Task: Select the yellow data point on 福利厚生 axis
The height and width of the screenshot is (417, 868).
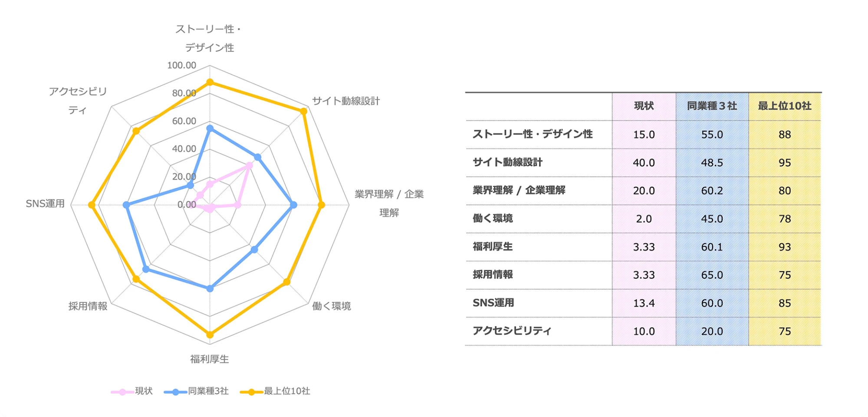Action: [210, 335]
